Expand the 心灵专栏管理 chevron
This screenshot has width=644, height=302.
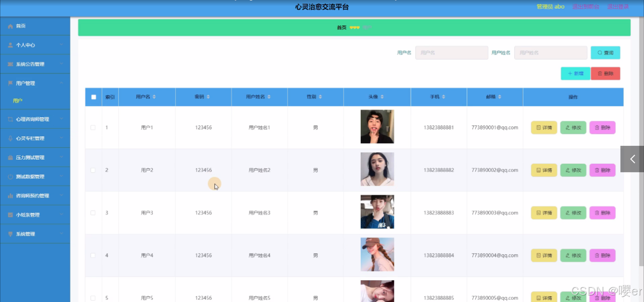point(61,138)
